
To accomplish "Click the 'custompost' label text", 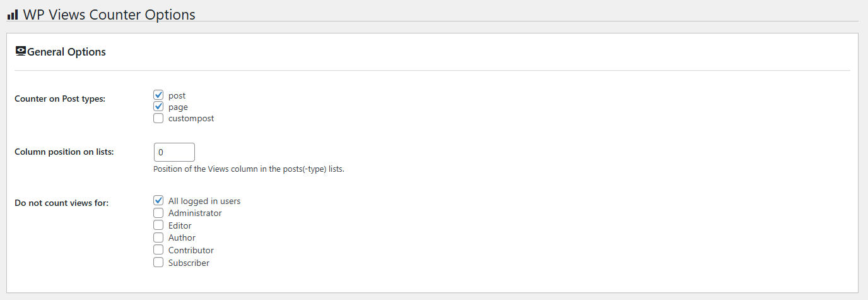I will pyautogui.click(x=191, y=118).
